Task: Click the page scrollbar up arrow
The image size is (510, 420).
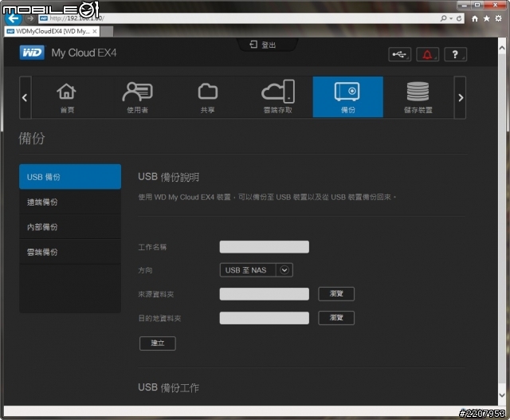Action: pyautogui.click(x=502, y=48)
